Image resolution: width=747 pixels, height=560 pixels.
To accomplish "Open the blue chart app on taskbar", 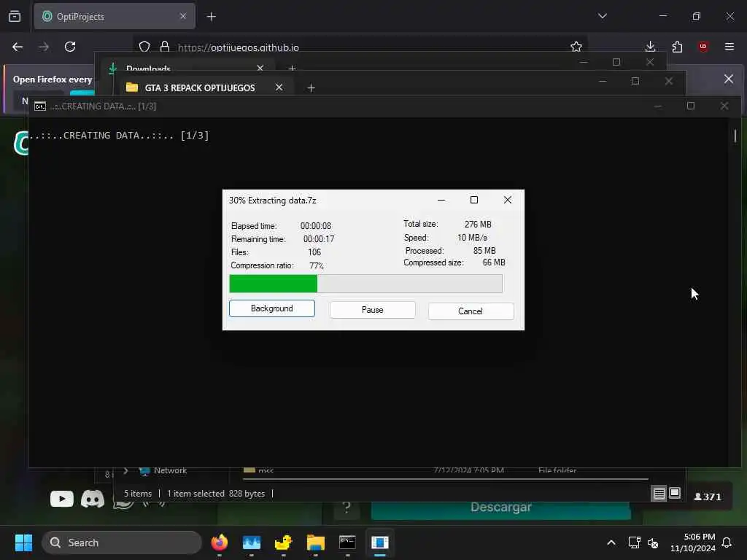I will pos(252,542).
